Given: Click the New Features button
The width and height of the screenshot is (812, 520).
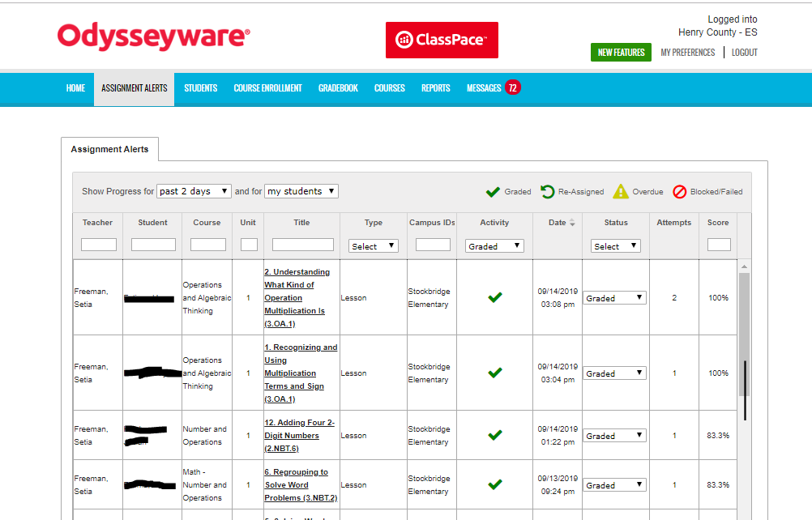Looking at the screenshot, I should click(x=621, y=53).
